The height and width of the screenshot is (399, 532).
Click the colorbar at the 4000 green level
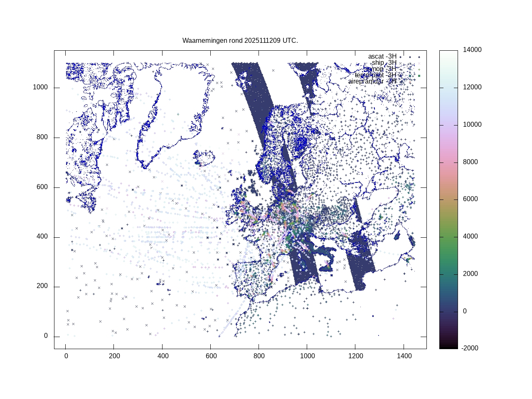[448, 236]
